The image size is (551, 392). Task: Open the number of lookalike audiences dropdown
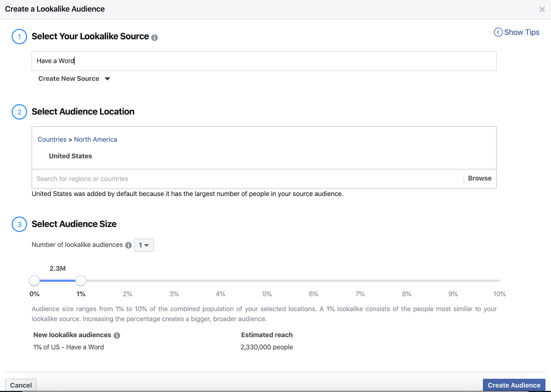tap(144, 245)
